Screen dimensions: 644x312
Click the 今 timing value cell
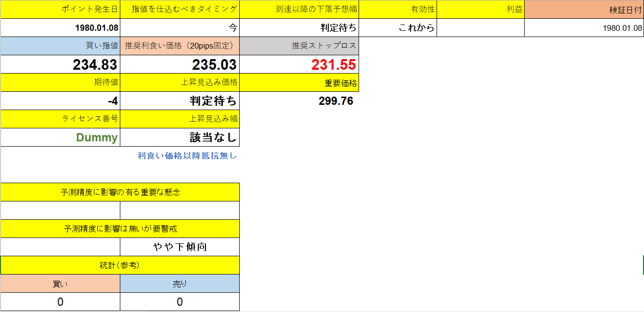180,27
